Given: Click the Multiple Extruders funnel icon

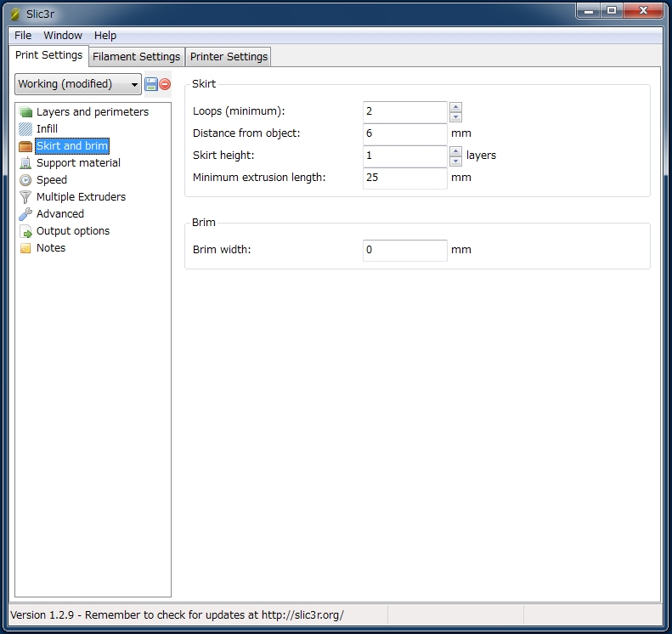Looking at the screenshot, I should click(25, 197).
